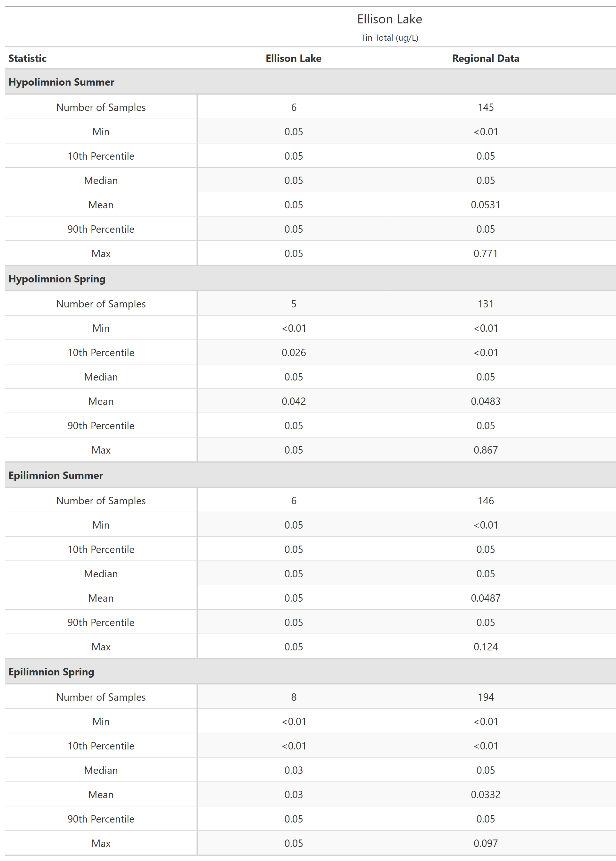616x861 pixels.
Task: Click the Statistic column header
Action: (x=27, y=58)
